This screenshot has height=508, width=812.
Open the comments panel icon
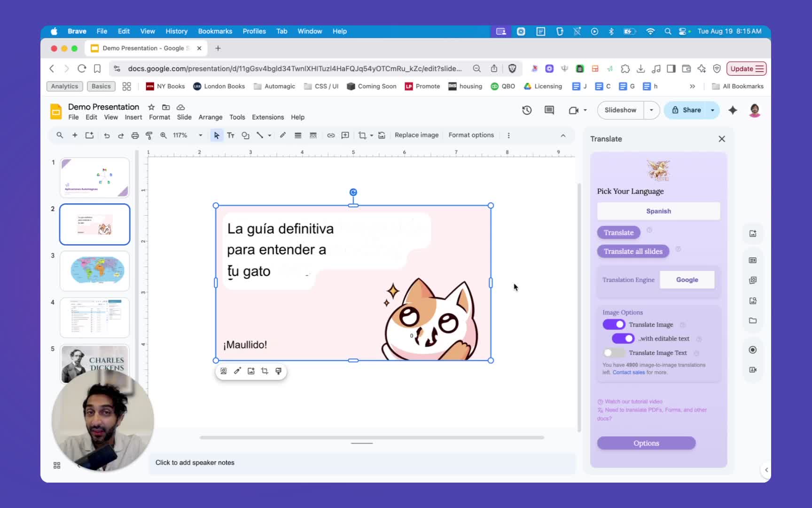coord(549,110)
